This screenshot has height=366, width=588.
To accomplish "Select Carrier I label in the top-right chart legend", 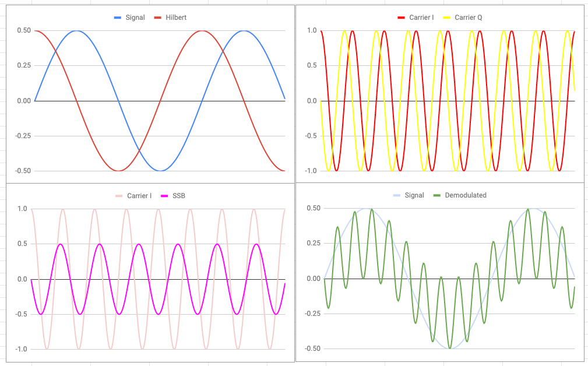I will (421, 17).
